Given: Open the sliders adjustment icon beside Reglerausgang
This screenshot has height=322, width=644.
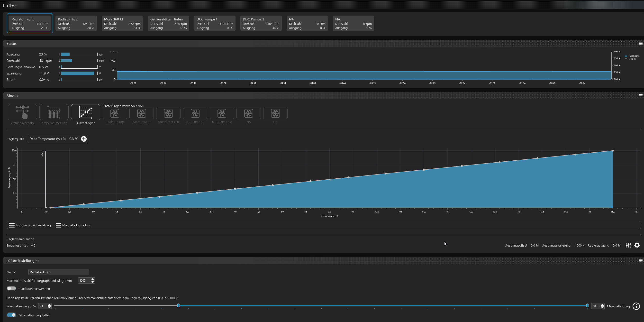Looking at the screenshot, I should tap(628, 246).
